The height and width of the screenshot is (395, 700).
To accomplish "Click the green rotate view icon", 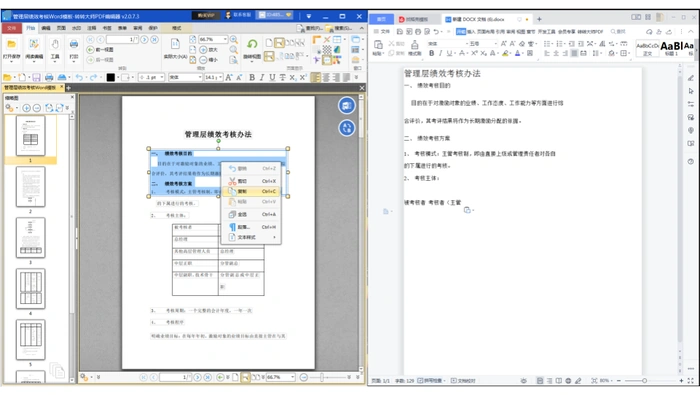I will tap(252, 44).
